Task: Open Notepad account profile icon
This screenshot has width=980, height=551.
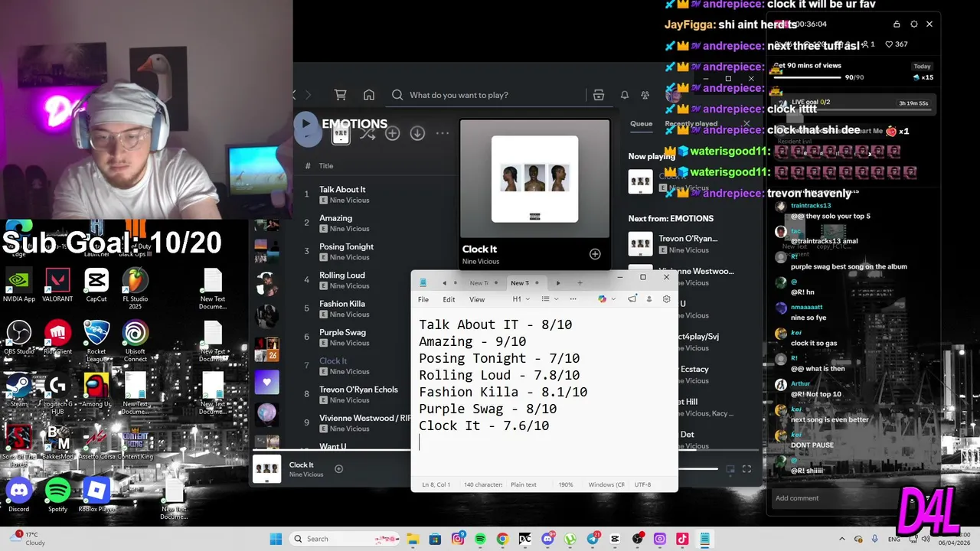Action: pos(650,299)
